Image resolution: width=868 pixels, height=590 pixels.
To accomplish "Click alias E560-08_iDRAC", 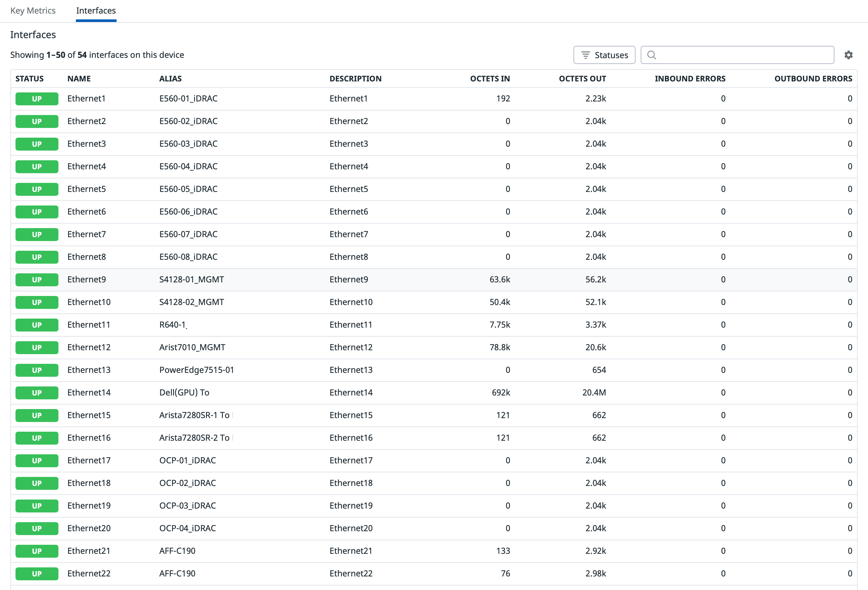I will point(188,257).
